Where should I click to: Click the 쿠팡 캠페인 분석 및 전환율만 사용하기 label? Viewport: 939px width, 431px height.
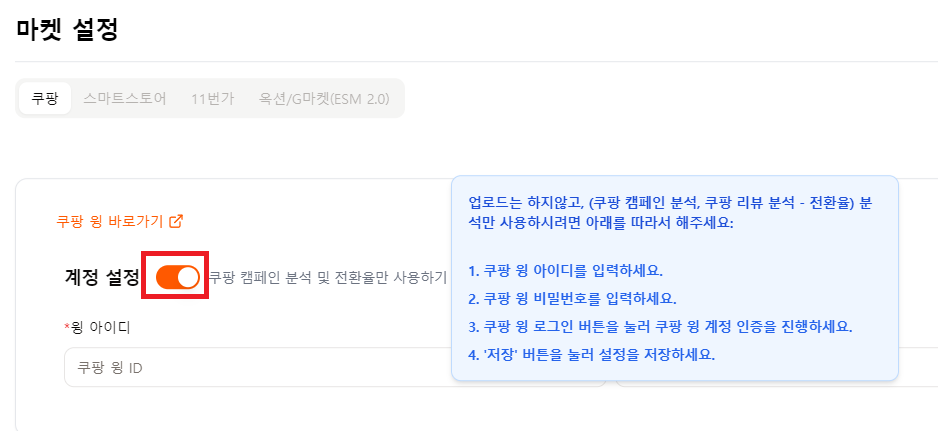(x=327, y=278)
